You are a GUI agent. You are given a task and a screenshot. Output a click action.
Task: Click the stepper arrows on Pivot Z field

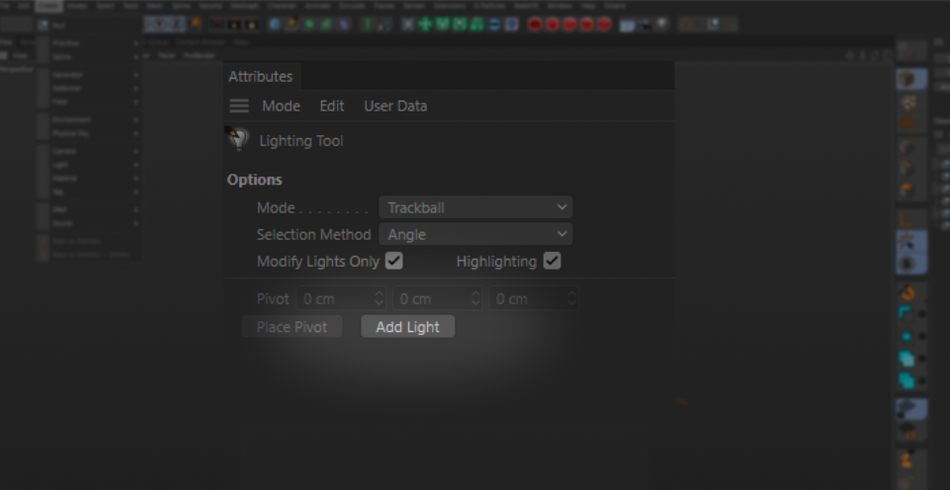(x=572, y=299)
